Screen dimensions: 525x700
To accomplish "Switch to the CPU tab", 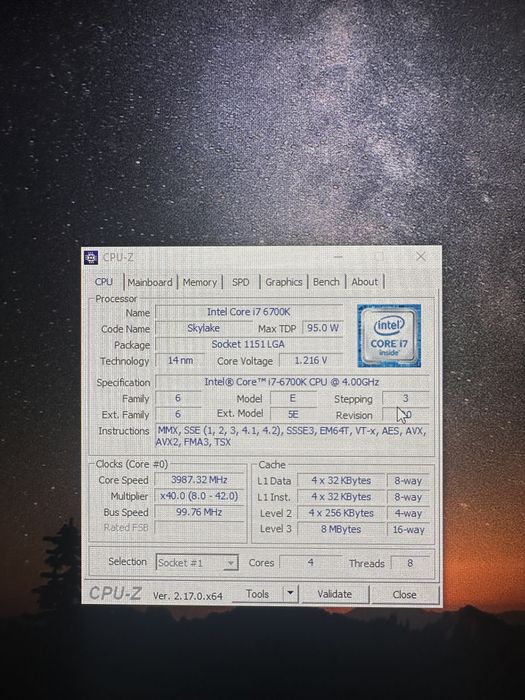I will pos(104,282).
